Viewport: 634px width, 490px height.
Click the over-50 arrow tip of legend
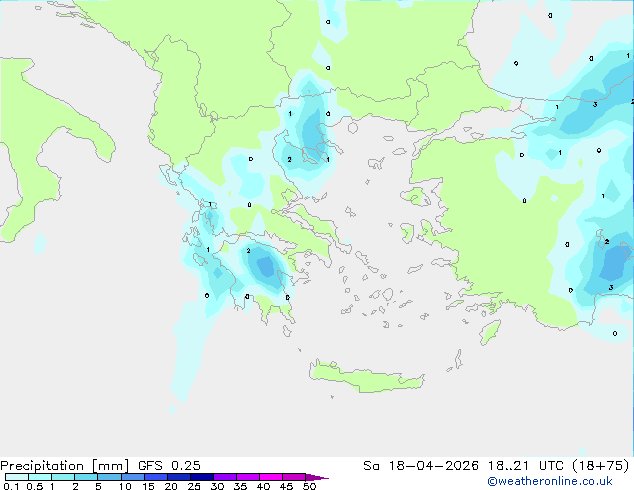[x=317, y=477]
